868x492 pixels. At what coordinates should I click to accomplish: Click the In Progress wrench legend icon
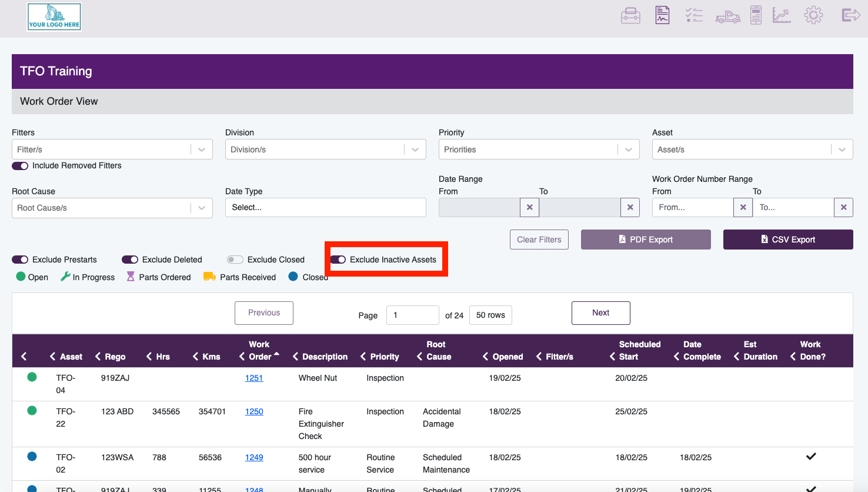pos(65,277)
